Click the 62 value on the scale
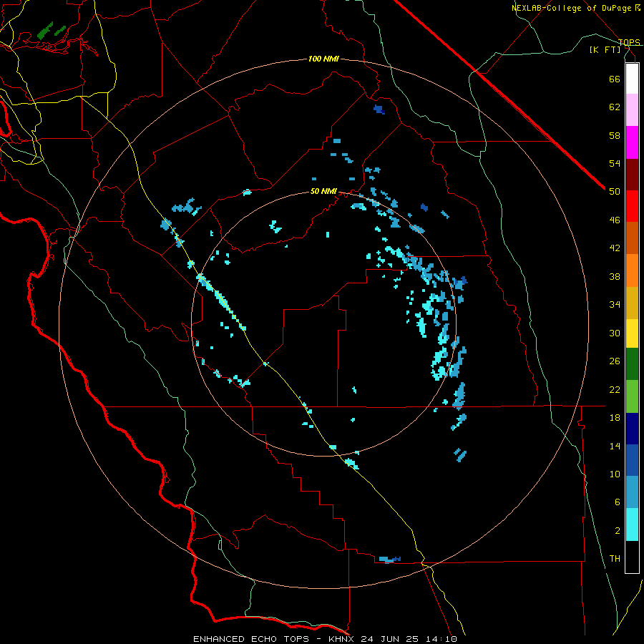The height and width of the screenshot is (644, 644). [615, 107]
